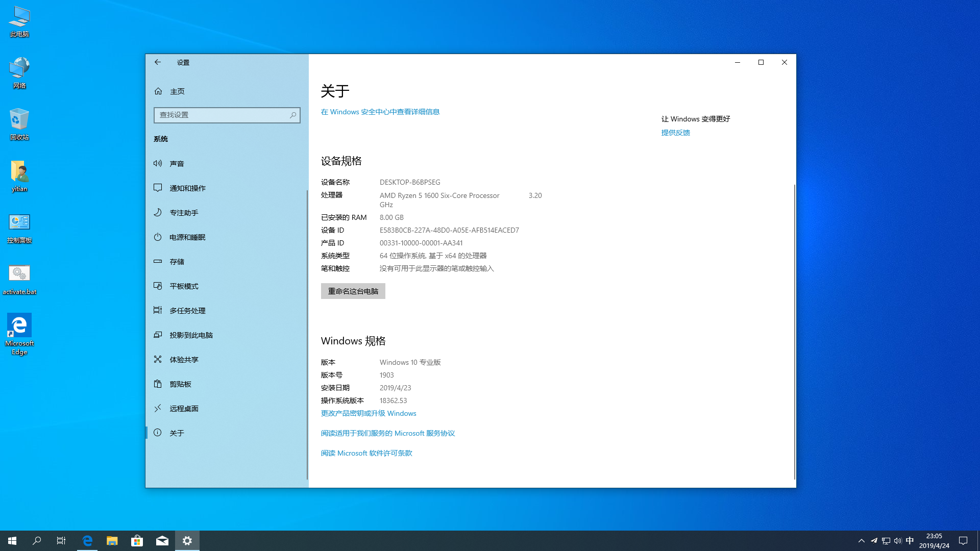Select the 18362.53 OS build value
The height and width of the screenshot is (551, 980).
click(394, 400)
